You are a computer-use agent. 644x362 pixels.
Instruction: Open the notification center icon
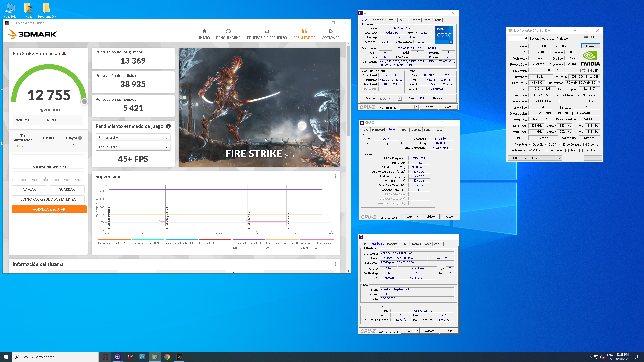(x=636, y=357)
